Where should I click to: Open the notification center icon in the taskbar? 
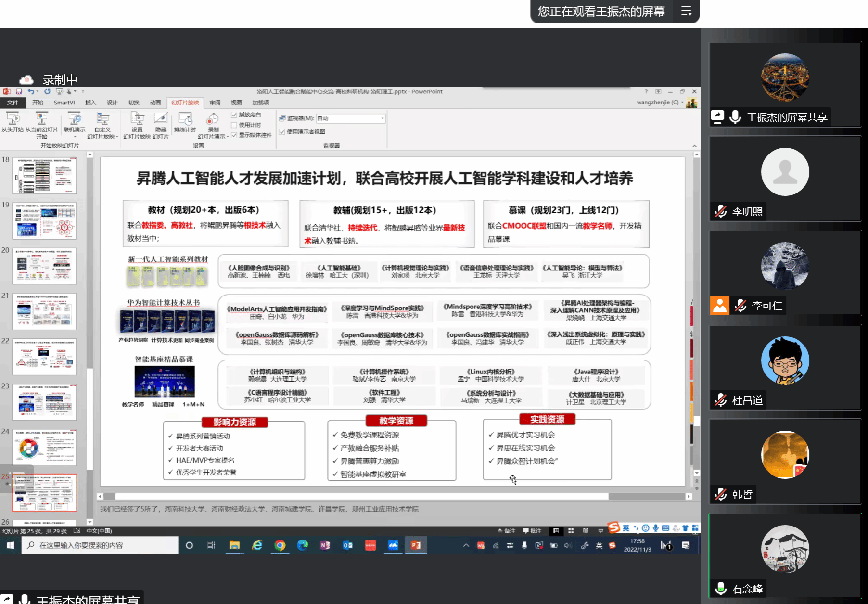[x=686, y=545]
